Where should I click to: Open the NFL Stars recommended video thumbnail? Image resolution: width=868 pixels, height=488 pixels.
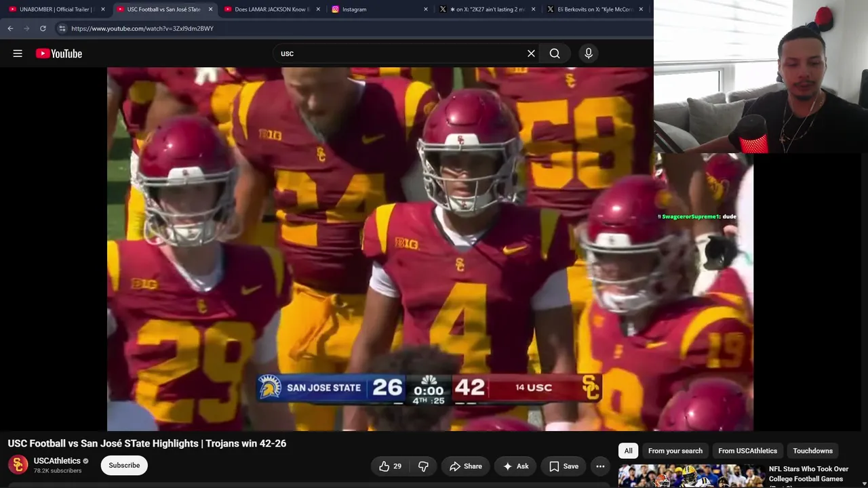pos(691,476)
